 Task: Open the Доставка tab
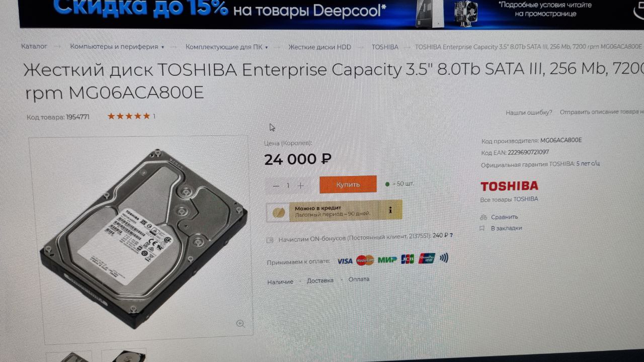click(320, 281)
